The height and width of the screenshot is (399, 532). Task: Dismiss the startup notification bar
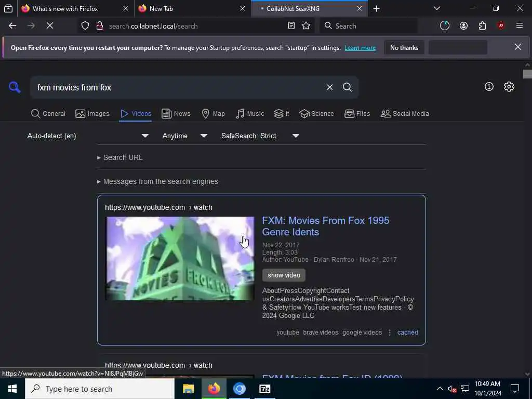(x=518, y=47)
